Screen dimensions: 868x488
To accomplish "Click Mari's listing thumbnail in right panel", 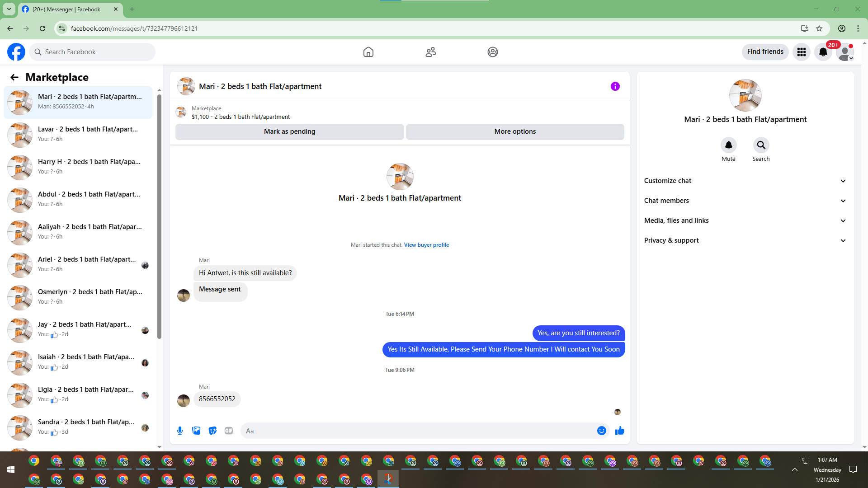I will 745,95.
